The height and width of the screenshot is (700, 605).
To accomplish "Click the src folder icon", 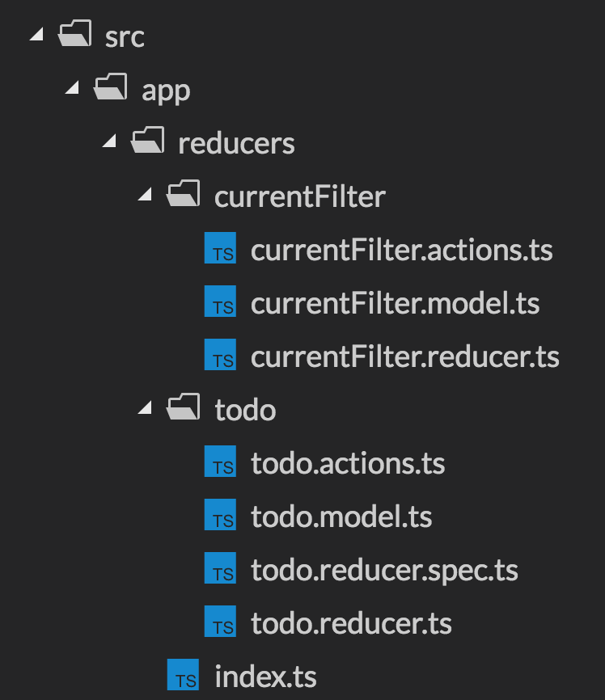I will tap(74, 33).
